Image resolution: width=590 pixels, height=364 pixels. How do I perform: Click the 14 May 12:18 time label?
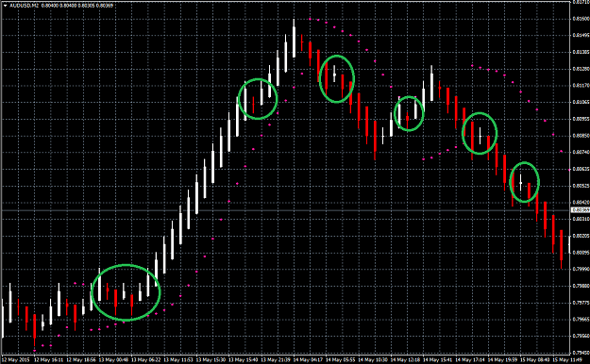[405, 360]
